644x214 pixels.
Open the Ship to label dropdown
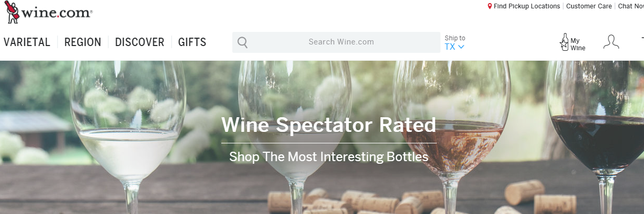point(455,38)
